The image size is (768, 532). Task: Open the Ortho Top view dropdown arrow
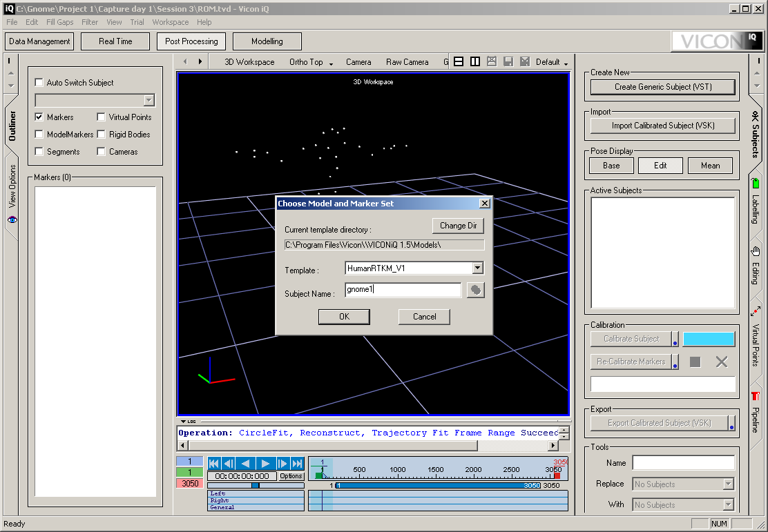point(331,63)
